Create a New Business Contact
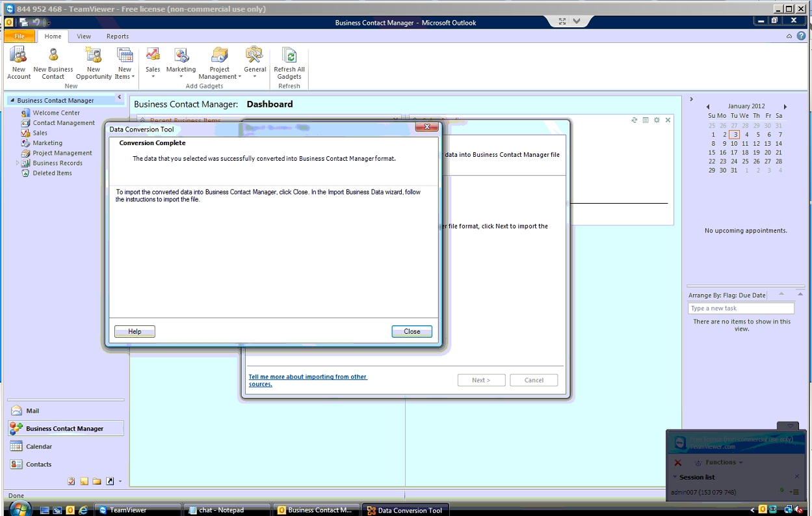The height and width of the screenshot is (516, 812). coord(53,63)
